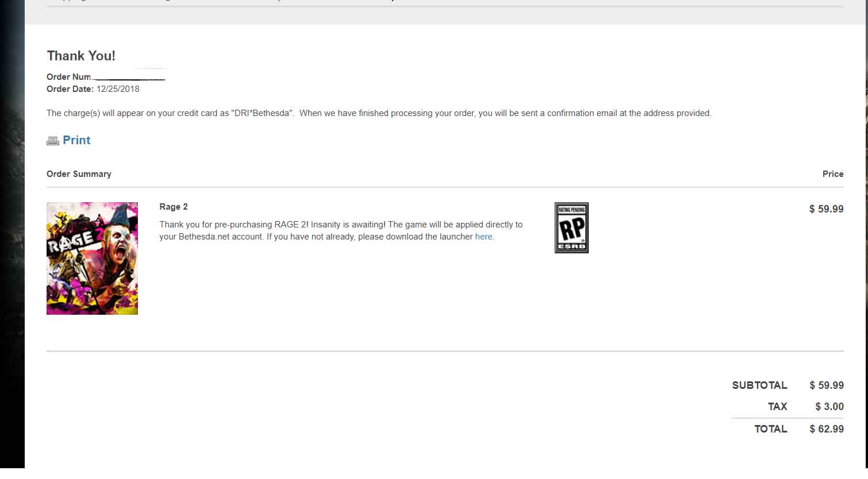
Task: Click the Price column header
Action: pos(832,174)
